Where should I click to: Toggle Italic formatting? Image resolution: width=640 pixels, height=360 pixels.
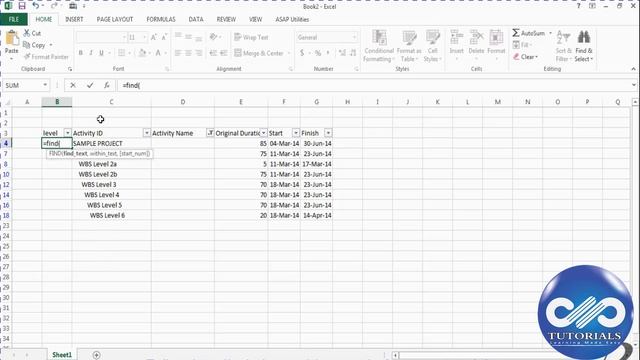click(91, 53)
